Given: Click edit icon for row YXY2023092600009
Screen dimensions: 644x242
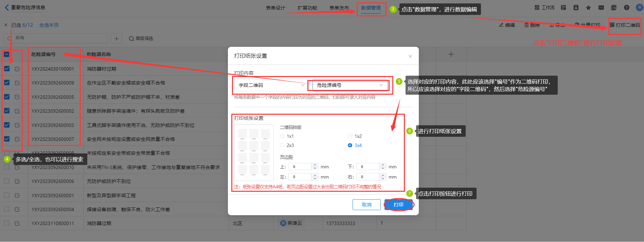Looking at the screenshot, I should coord(17,83).
